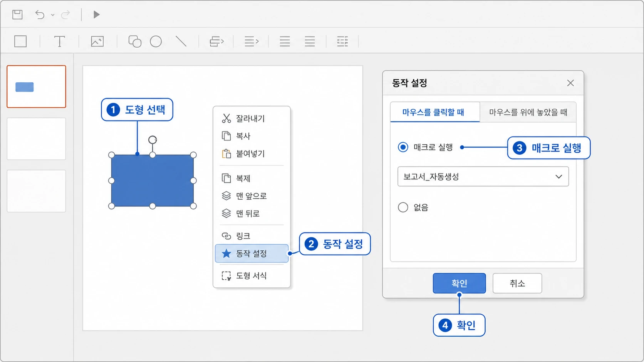Viewport: 644px width, 362px height.
Task: Select the line drawing tool
Action: (x=181, y=41)
